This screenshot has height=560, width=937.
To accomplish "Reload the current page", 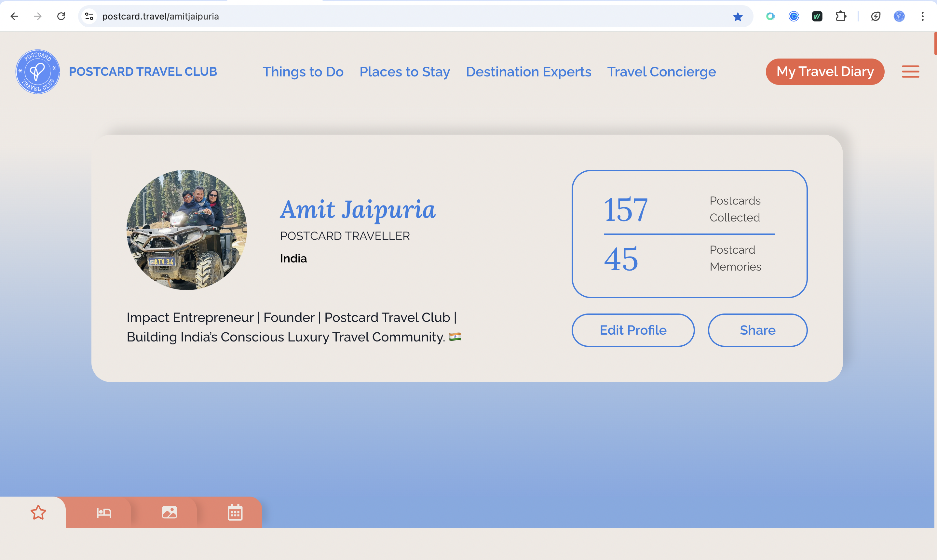I will pos(61,16).
